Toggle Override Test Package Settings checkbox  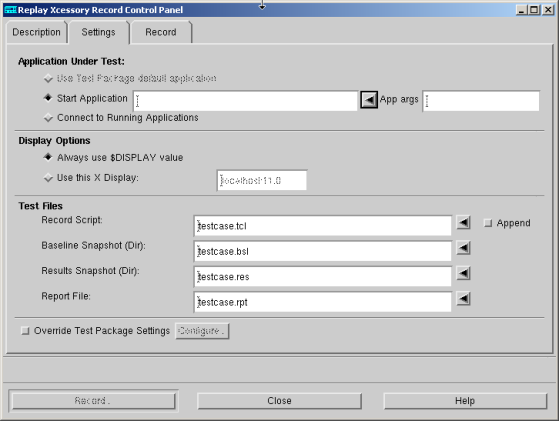click(x=25, y=331)
